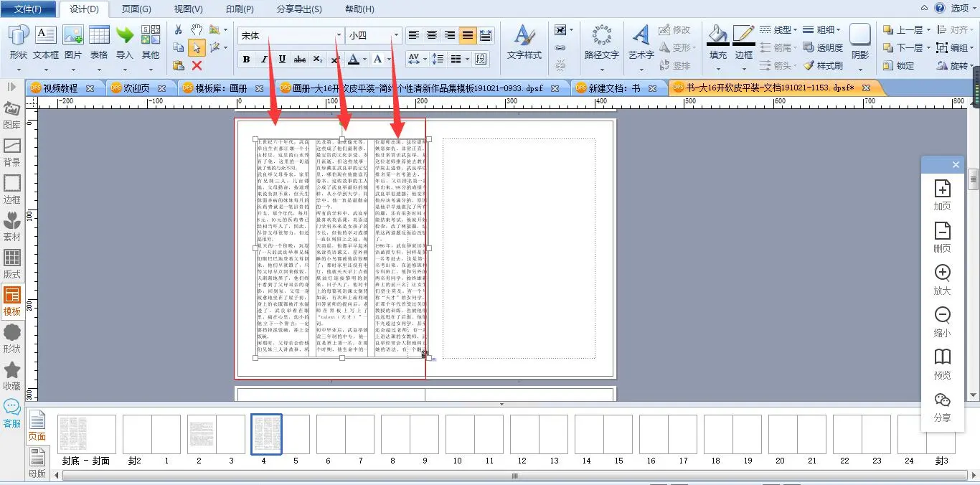Open 路径文字 path text tool
The height and width of the screenshot is (485, 980).
[601, 42]
